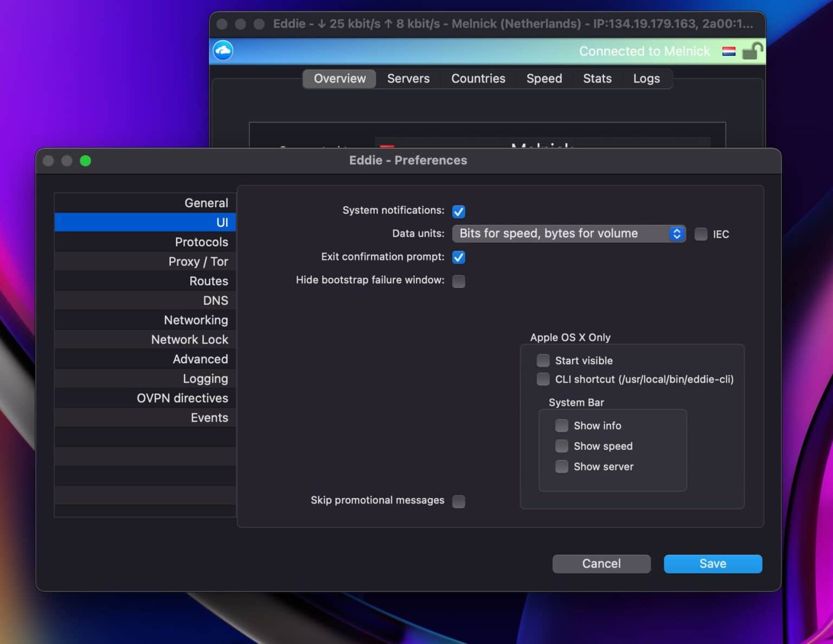Switch to the Countries tab
The height and width of the screenshot is (644, 833).
[478, 79]
